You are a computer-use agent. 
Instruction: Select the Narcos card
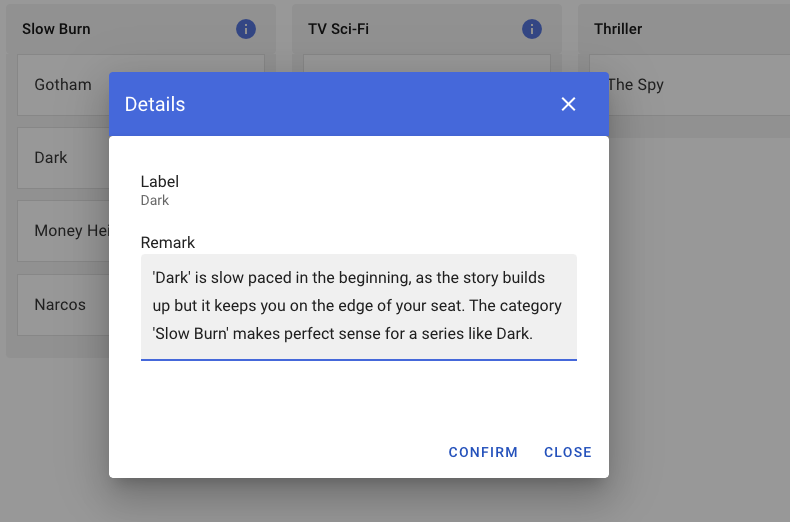(63, 305)
